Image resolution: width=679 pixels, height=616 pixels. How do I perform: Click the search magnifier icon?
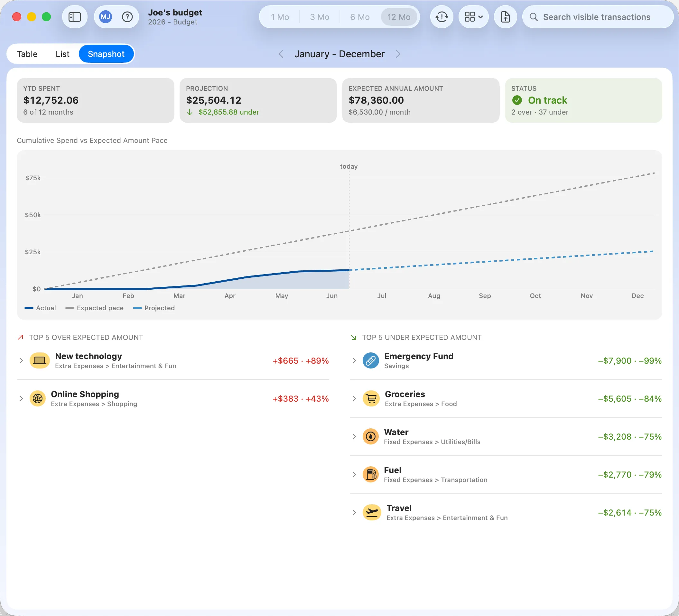533,17
